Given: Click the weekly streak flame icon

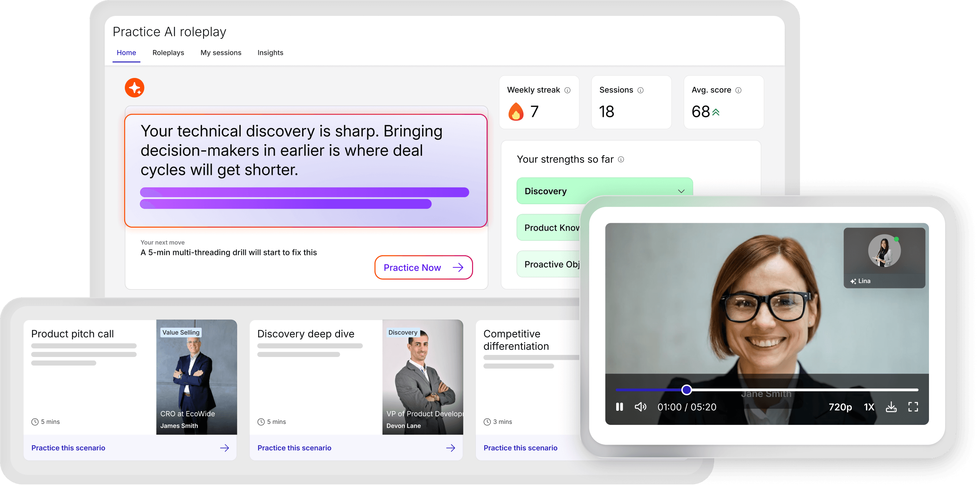Looking at the screenshot, I should coord(516,111).
